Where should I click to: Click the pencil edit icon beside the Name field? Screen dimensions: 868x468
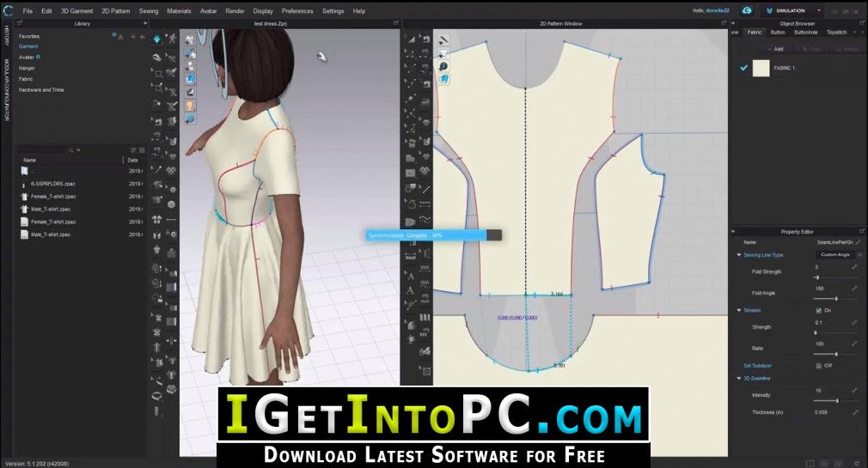pyautogui.click(x=858, y=242)
